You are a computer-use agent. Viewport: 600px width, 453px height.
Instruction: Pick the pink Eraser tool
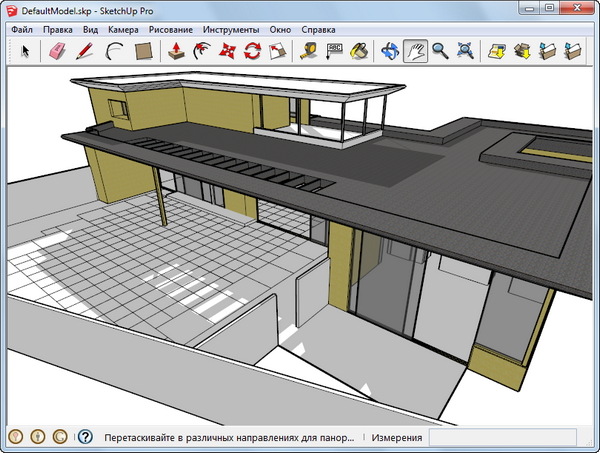[57, 52]
